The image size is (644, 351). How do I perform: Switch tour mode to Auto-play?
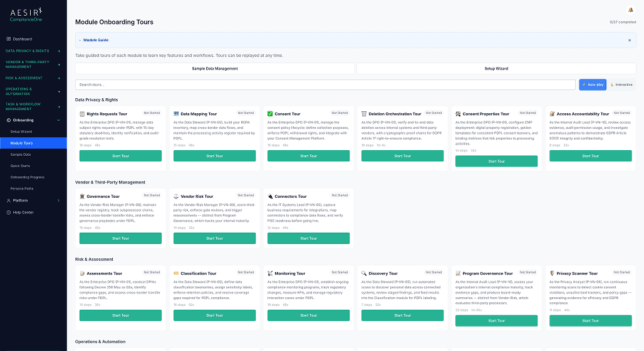click(x=592, y=84)
